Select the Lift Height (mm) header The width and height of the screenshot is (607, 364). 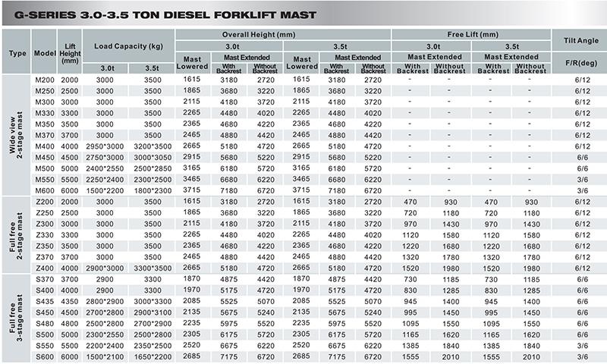click(70, 53)
